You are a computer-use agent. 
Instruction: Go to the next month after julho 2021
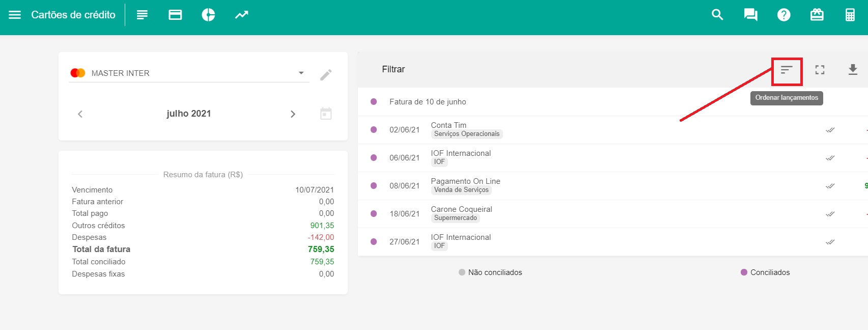pyautogui.click(x=293, y=114)
